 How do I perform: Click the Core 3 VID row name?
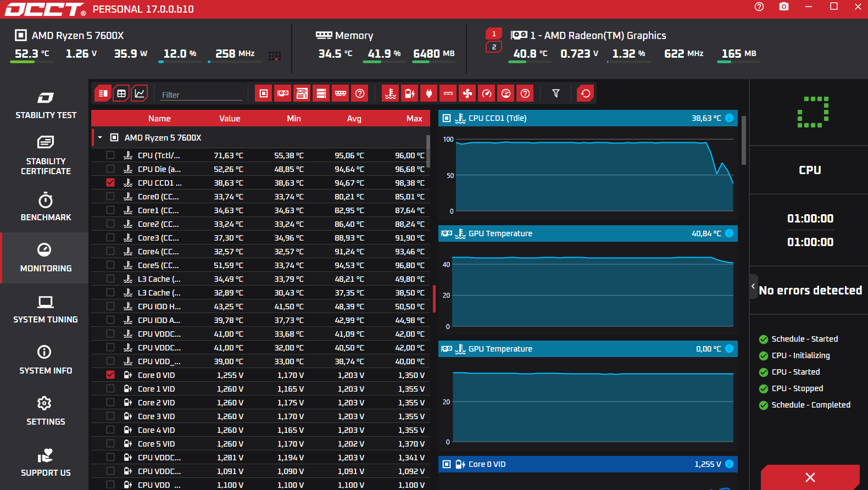point(156,416)
